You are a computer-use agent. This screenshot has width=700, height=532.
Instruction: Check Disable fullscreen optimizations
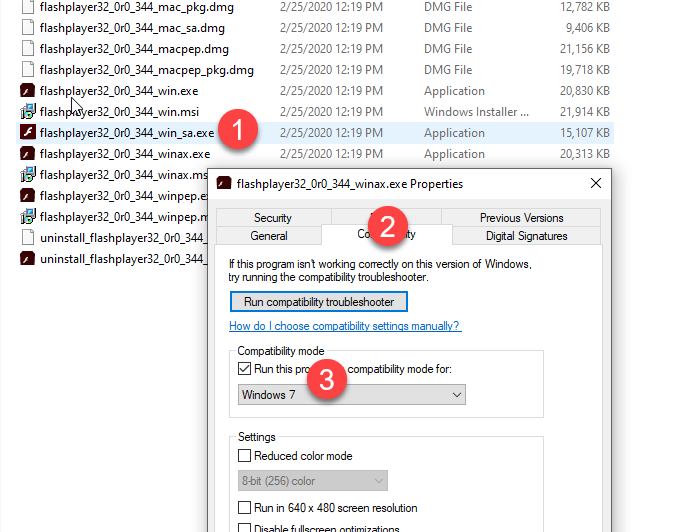244,528
